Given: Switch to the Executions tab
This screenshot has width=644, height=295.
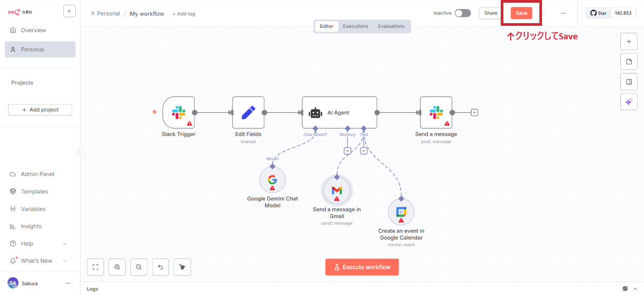Looking at the screenshot, I should click(x=355, y=26).
